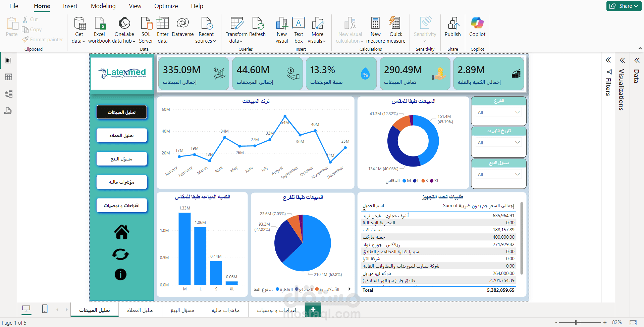The width and height of the screenshot is (644, 327).
Task: Open مسؤل البيع page tab
Action: pos(182,310)
